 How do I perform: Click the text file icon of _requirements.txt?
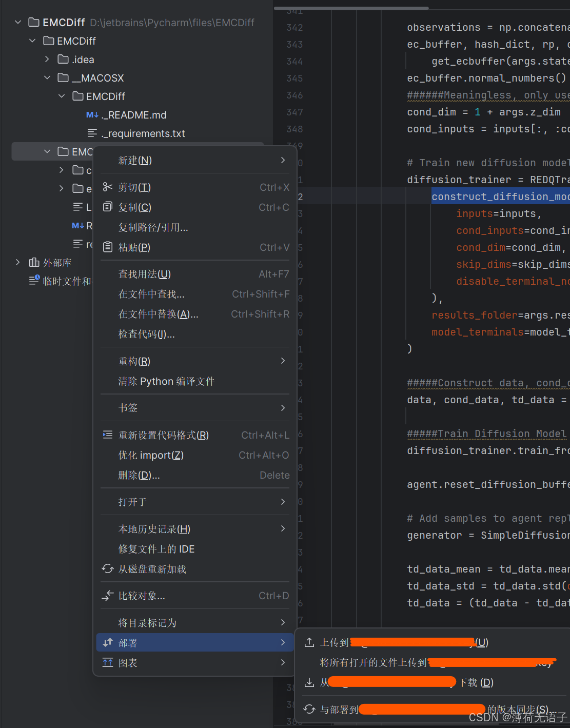pyautogui.click(x=92, y=133)
